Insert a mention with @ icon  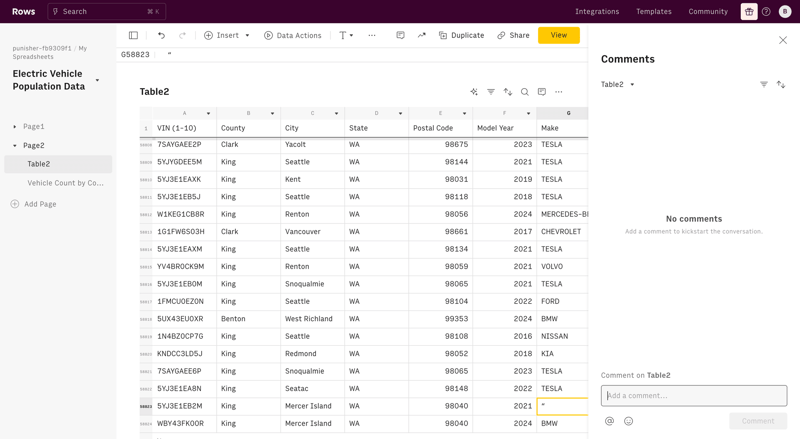(x=609, y=421)
